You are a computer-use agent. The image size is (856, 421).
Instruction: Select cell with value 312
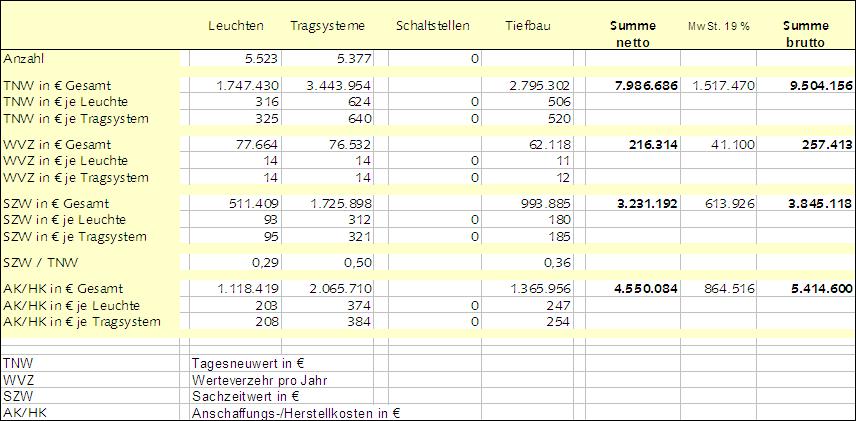(x=360, y=220)
